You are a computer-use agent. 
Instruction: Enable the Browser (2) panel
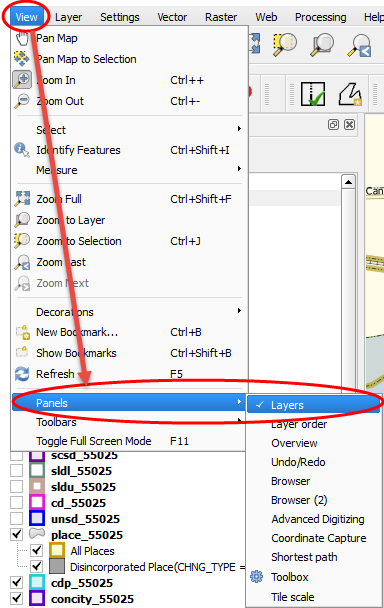point(313,500)
